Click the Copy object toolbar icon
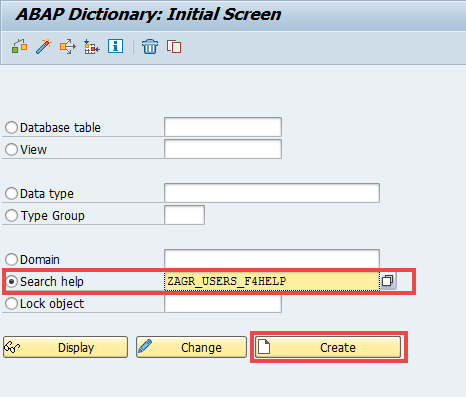This screenshot has width=466, height=397. pyautogui.click(x=174, y=46)
